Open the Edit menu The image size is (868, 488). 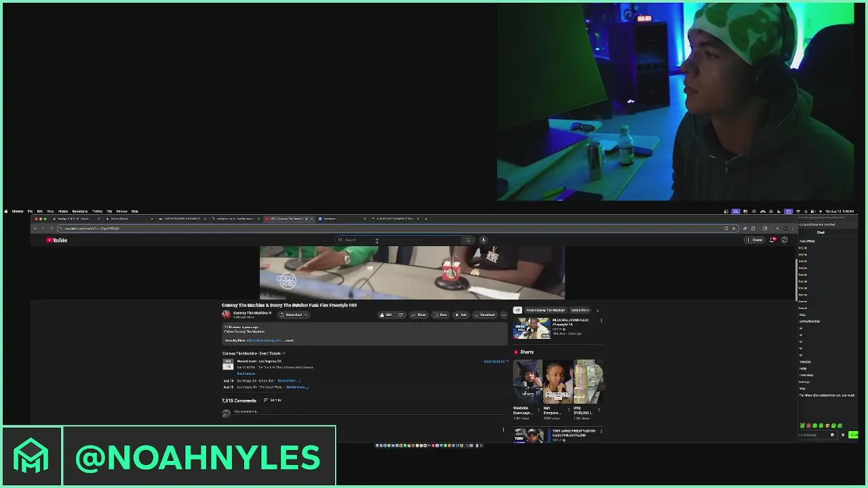(x=39, y=211)
